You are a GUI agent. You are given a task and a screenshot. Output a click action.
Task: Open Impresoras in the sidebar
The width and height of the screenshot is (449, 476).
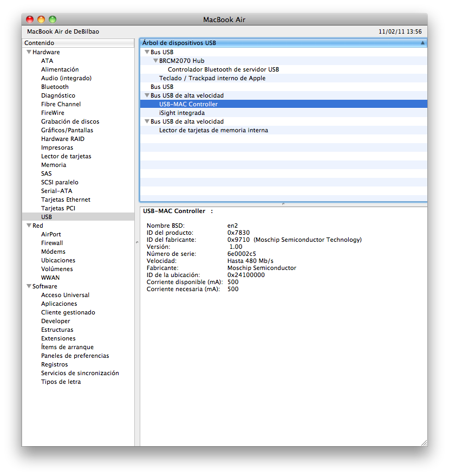pos(57,147)
